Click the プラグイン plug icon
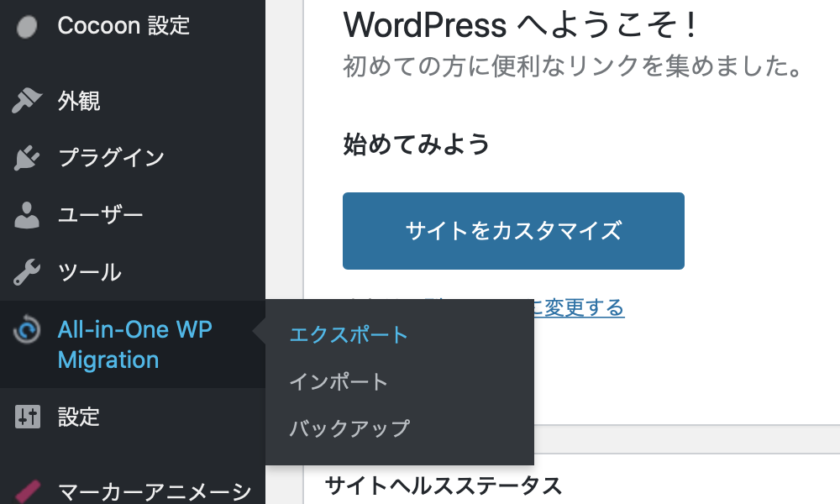The image size is (840, 504). (26, 158)
